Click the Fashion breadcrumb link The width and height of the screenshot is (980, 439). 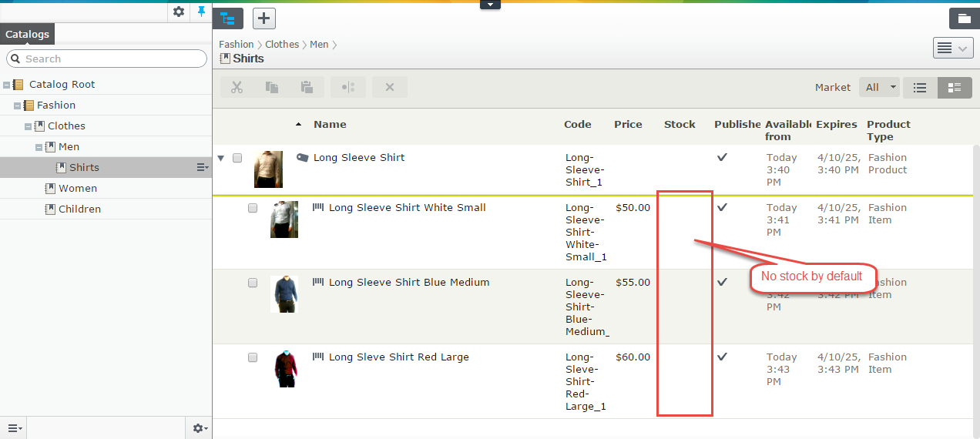[x=236, y=45]
